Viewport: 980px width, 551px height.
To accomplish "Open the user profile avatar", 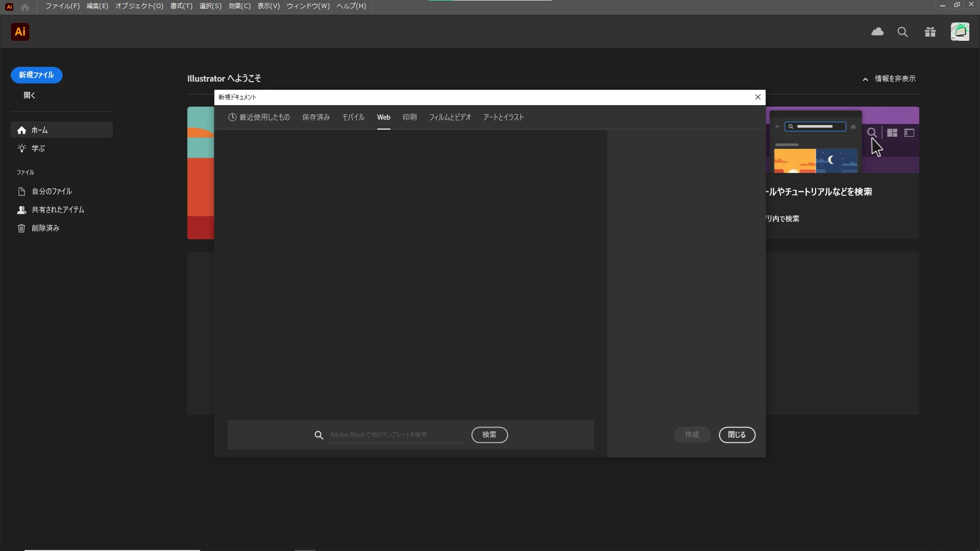I will 960,32.
